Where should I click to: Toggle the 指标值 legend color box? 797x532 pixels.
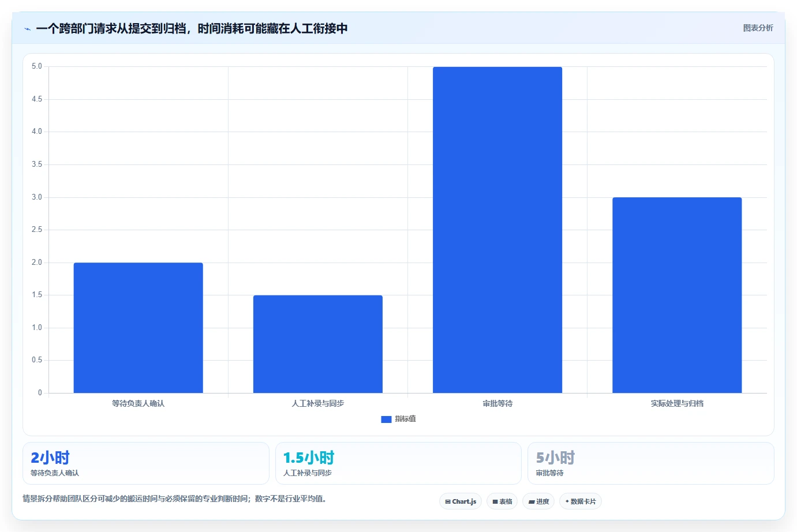[386, 419]
